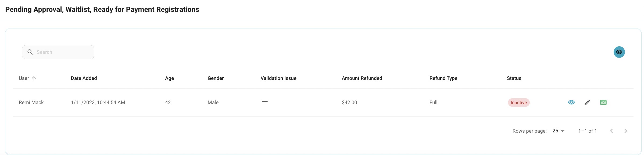Sort table by Date Added column
Image resolution: width=644 pixels, height=155 pixels.
pos(84,78)
